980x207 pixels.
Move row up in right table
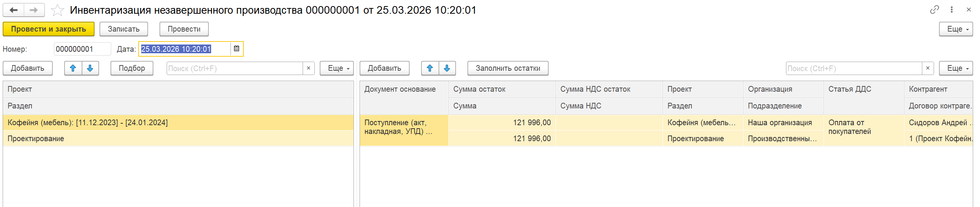pos(430,68)
